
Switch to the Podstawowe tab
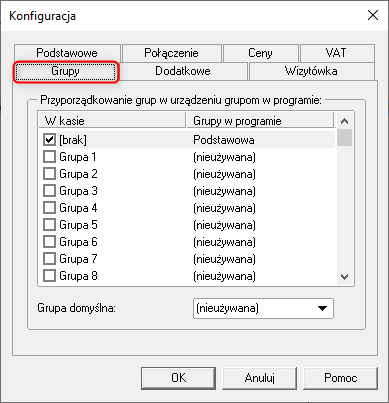click(x=67, y=53)
